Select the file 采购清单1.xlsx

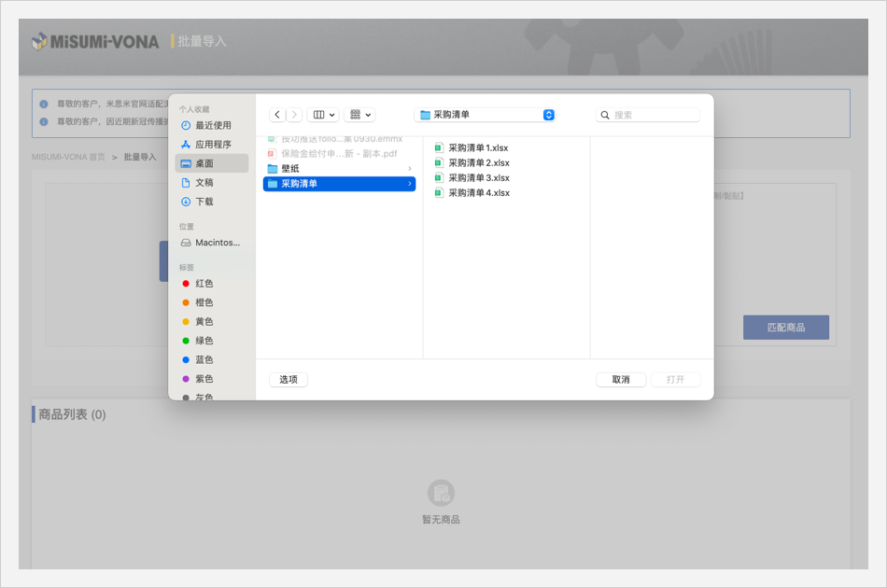pyautogui.click(x=478, y=147)
